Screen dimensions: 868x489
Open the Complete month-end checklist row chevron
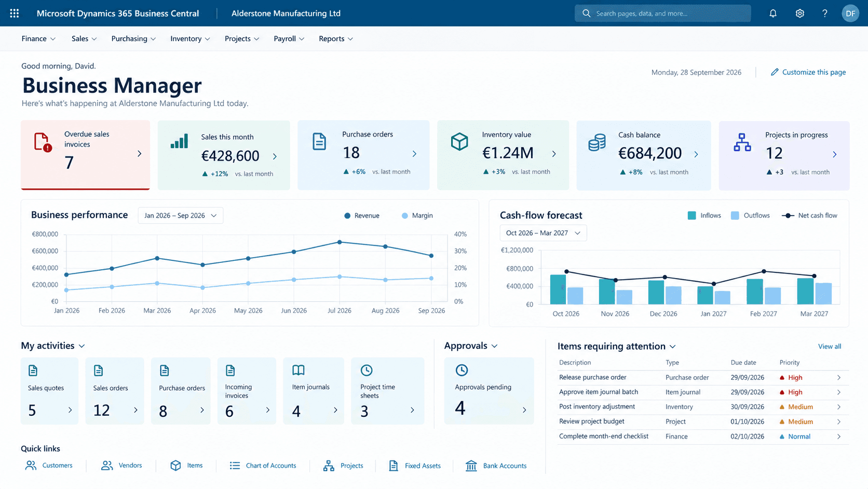(x=839, y=437)
